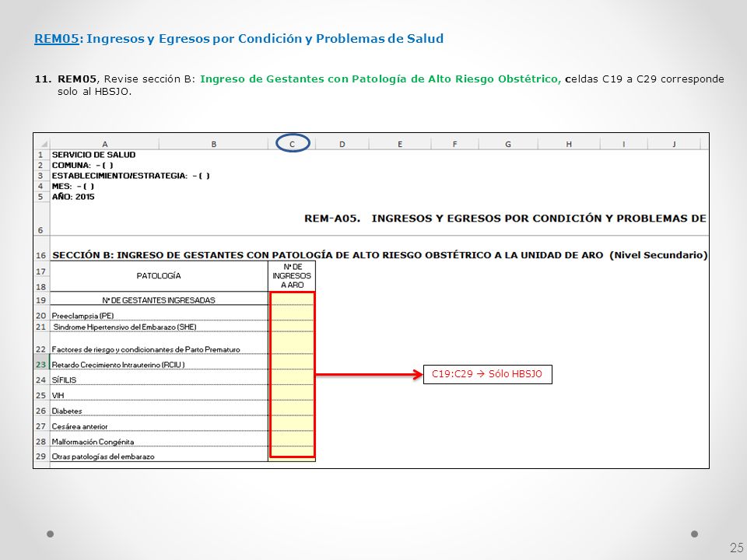Screen dimensions: 747x560
Task: Select column J header
Action: pos(674,144)
